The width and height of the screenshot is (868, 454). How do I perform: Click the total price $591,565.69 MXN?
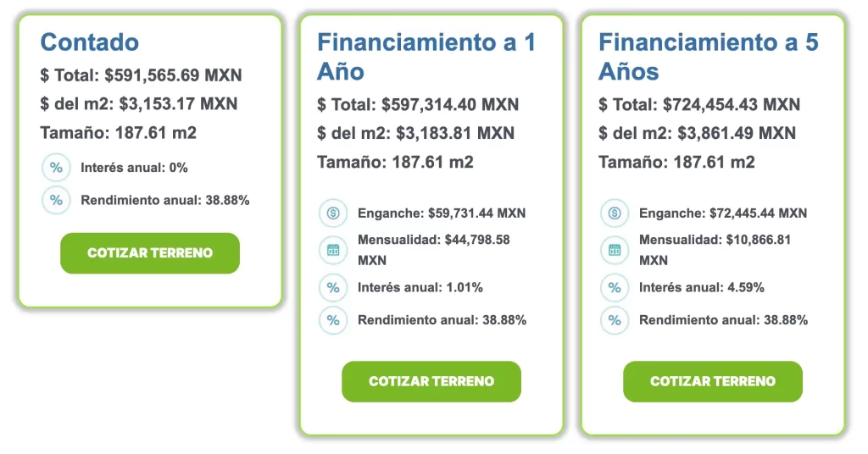(x=173, y=75)
